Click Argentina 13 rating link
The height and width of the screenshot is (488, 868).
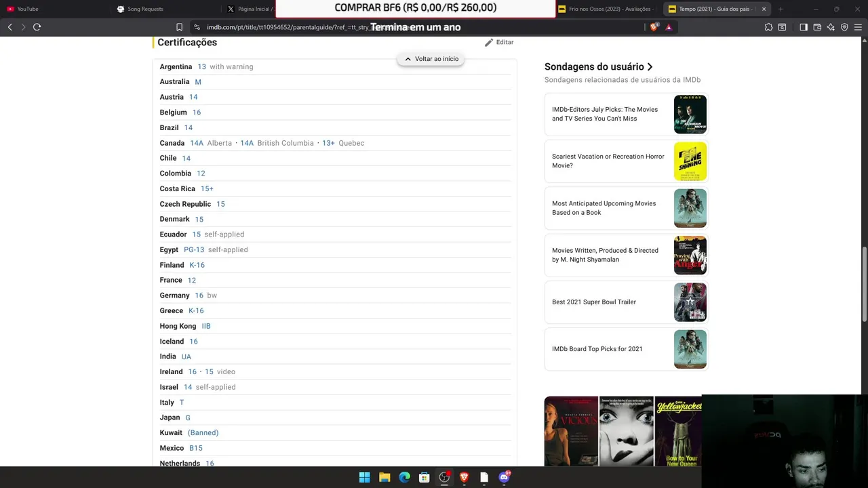[x=201, y=66]
